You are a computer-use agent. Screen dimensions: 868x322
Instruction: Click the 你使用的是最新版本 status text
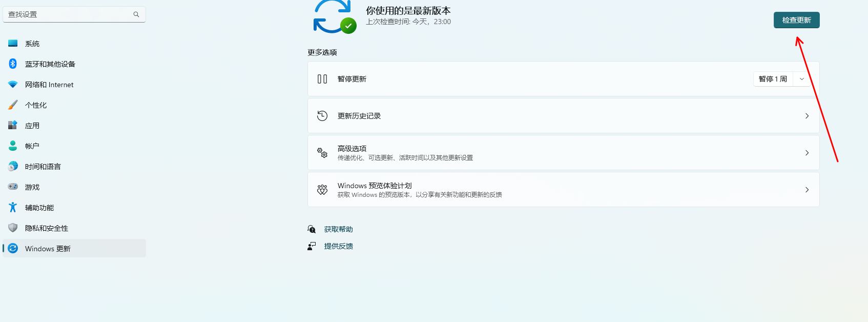(x=408, y=11)
